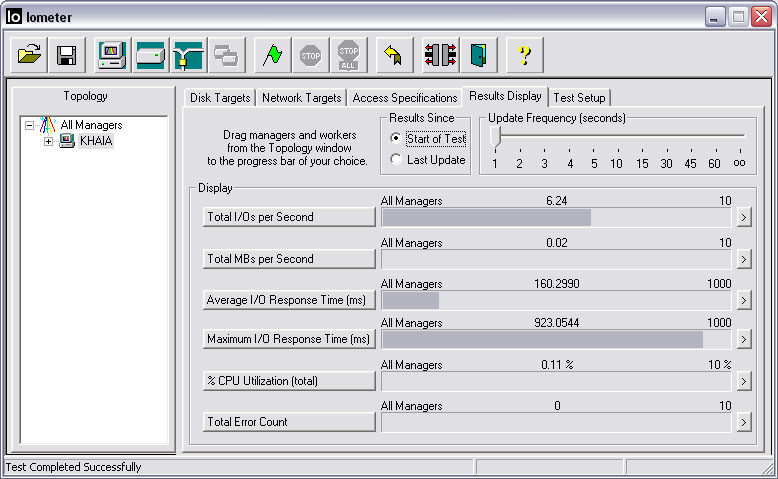Image resolution: width=778 pixels, height=479 pixels.
Task: Click the All Managers tree icon
Action: point(48,125)
